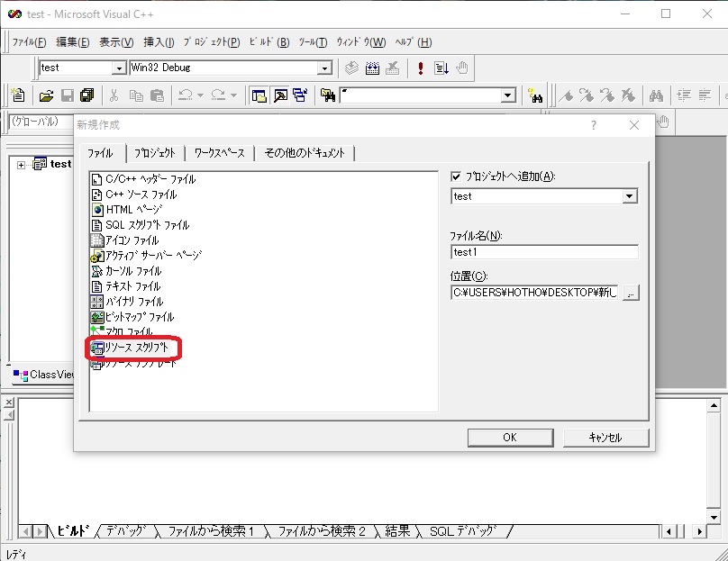Click the Toggle Bookmark flag icon
Screen dimensions: 728x561
pyautogui.click(x=566, y=95)
